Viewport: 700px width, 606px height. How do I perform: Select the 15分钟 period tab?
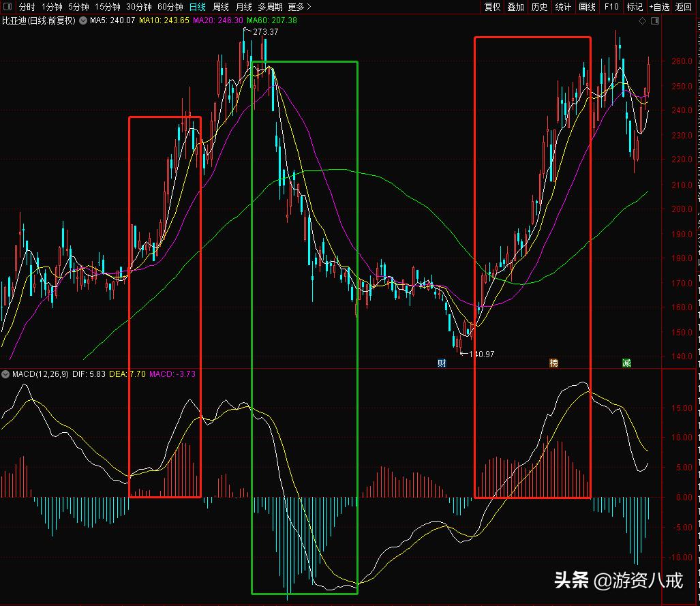(108, 7)
